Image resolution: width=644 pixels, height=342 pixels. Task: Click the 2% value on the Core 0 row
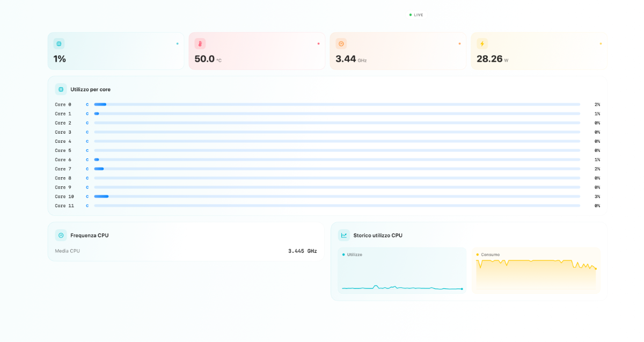click(x=597, y=105)
